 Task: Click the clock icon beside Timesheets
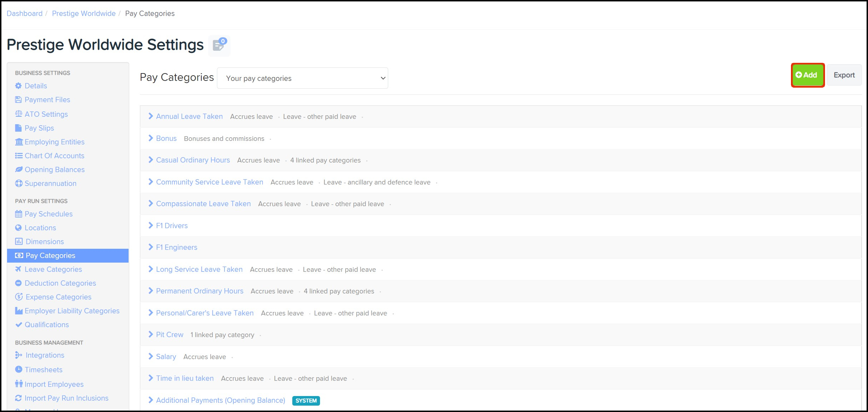(18, 369)
